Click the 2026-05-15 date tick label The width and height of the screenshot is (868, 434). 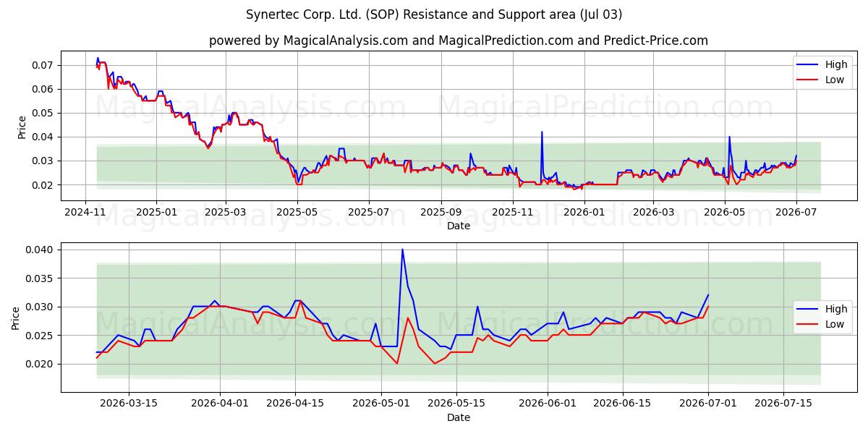[x=456, y=404]
